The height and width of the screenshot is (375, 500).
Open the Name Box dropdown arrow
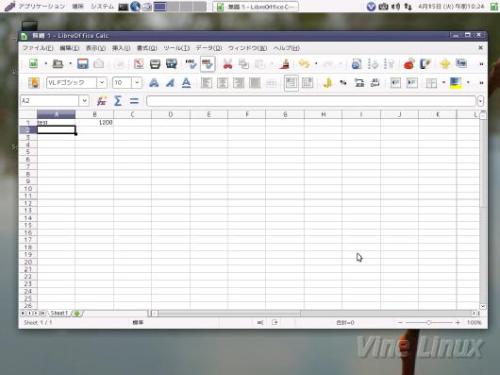84,100
